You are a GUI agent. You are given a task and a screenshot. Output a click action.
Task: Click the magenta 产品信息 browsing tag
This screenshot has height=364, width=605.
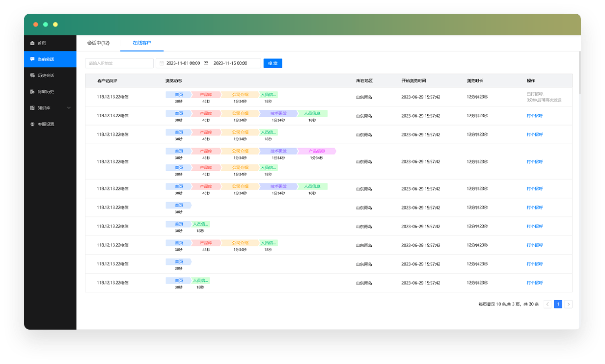click(x=317, y=151)
